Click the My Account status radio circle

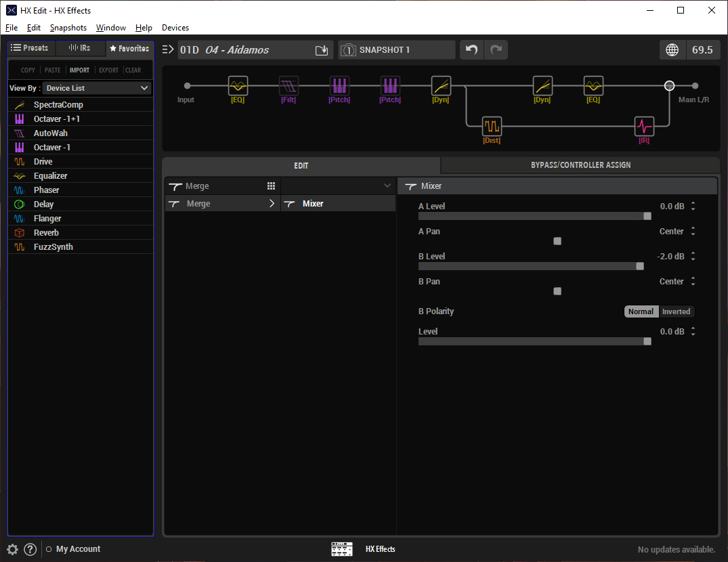click(x=49, y=549)
